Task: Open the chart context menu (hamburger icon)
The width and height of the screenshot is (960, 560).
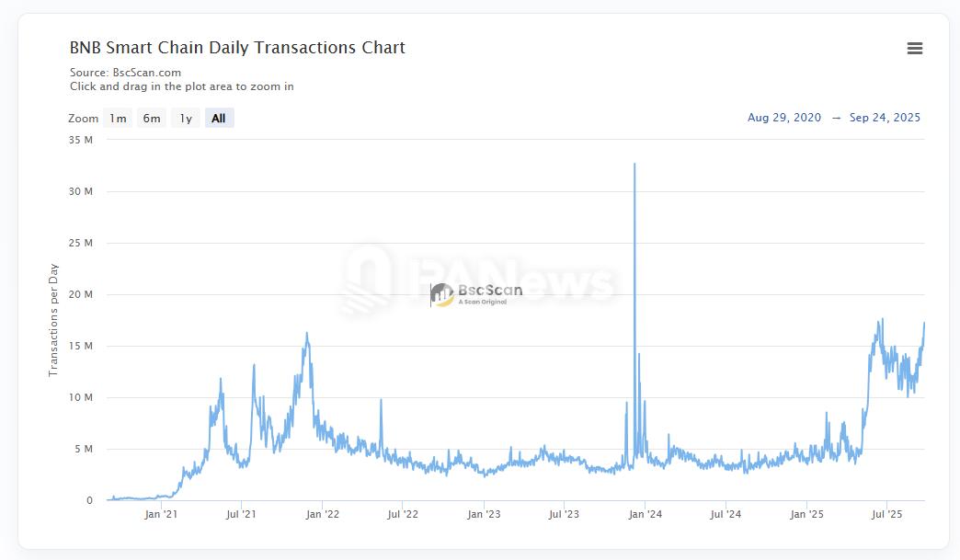Action: point(914,49)
